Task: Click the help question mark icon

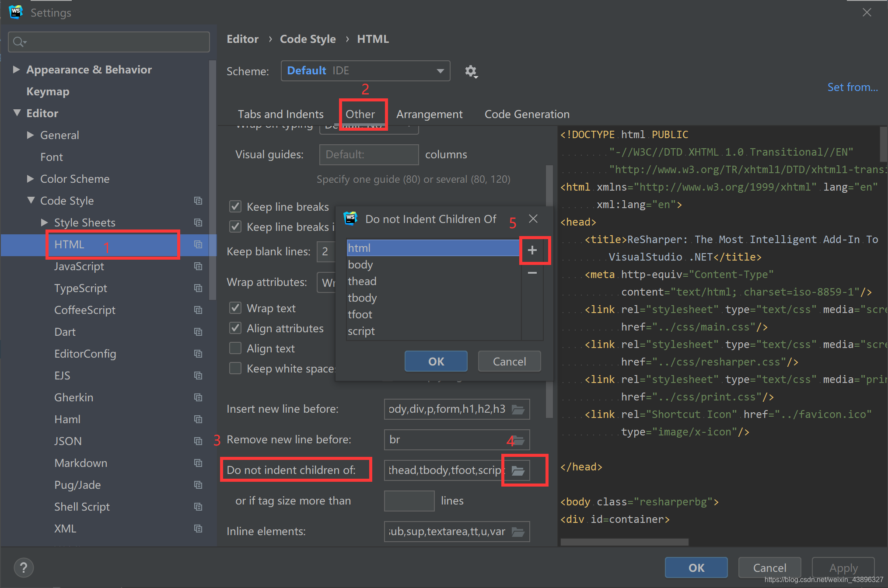Action: coord(24,567)
